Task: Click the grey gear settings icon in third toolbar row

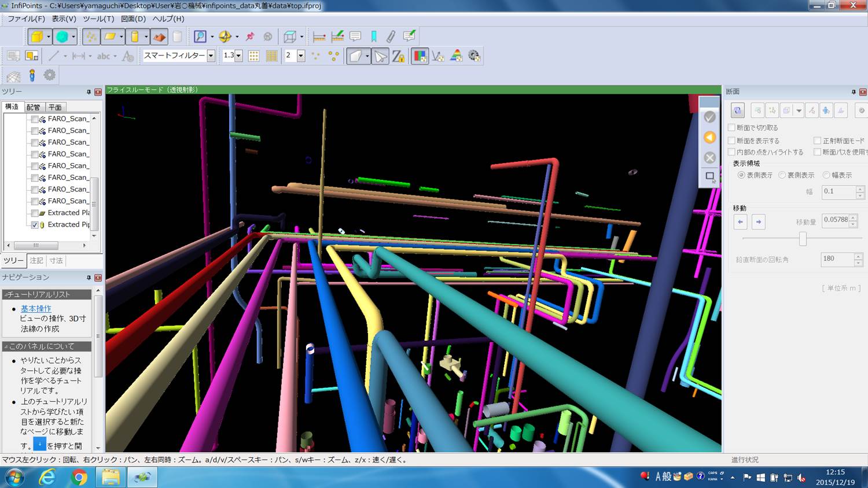Action: pyautogui.click(x=50, y=75)
